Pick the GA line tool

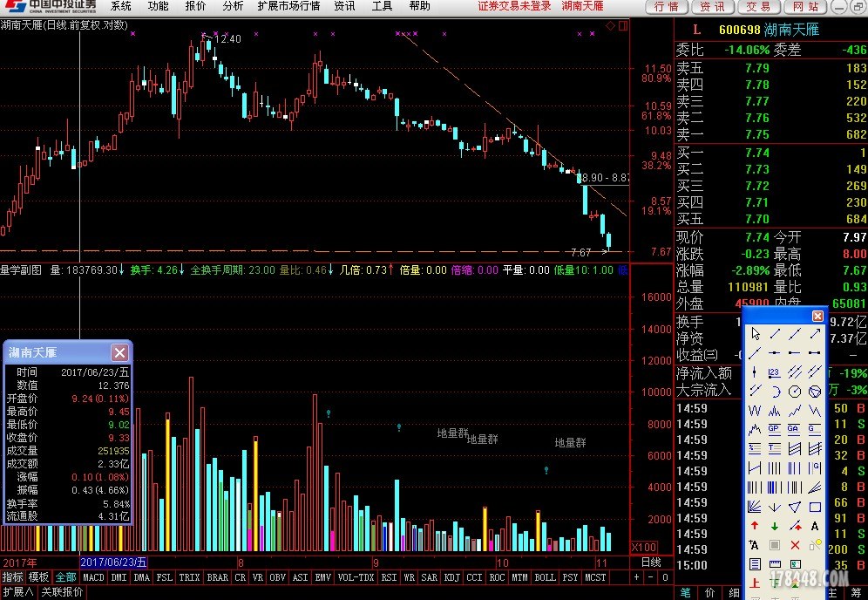pos(795,429)
